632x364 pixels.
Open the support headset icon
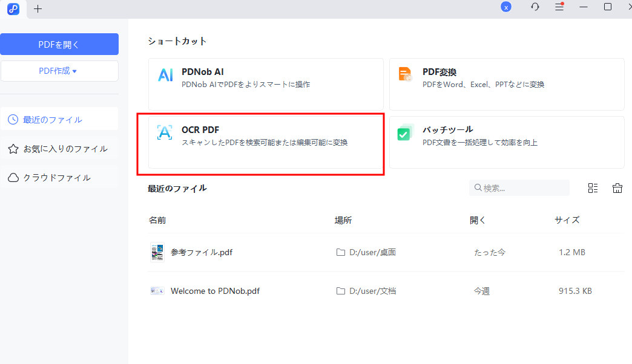535,7
